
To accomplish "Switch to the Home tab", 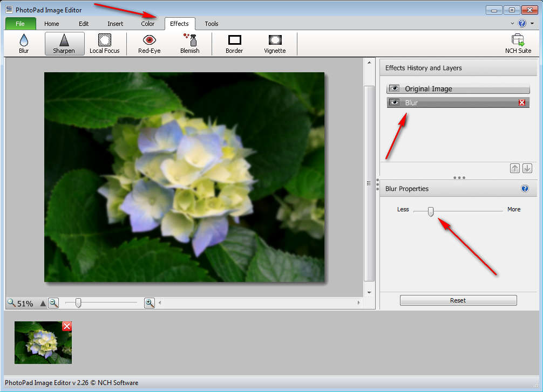I will coord(52,24).
